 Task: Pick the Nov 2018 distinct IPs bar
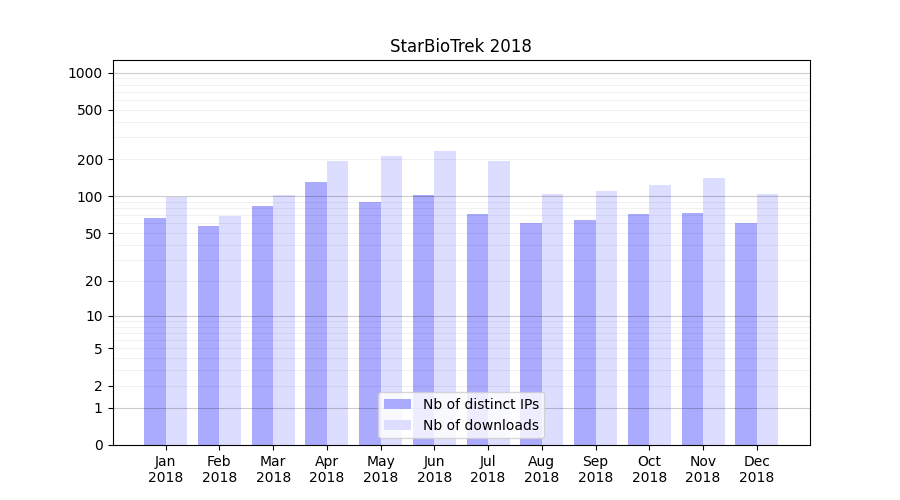pos(692,330)
